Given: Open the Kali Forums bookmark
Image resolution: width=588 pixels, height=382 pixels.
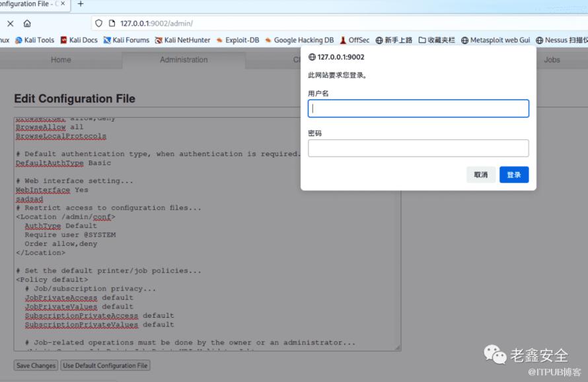Looking at the screenshot, I should pos(126,40).
